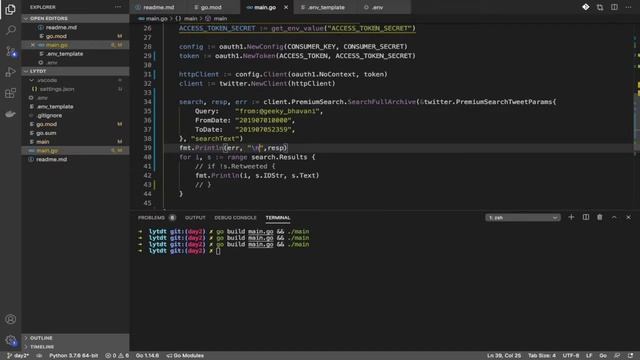Collapse the Open Editors section
Viewport: 640px width, 360px height.
76,18
